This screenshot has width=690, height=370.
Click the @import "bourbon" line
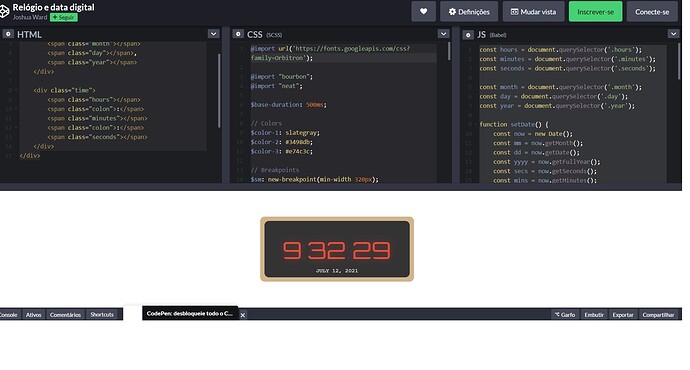pyautogui.click(x=282, y=77)
